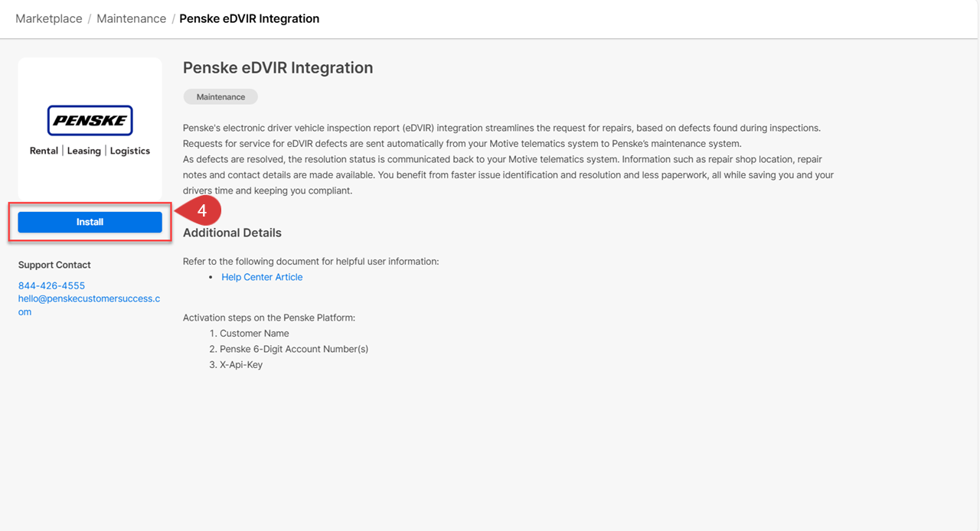This screenshot has height=531, width=980.
Task: Select Penske 6-Digit Account Number(s) item
Action: point(294,349)
